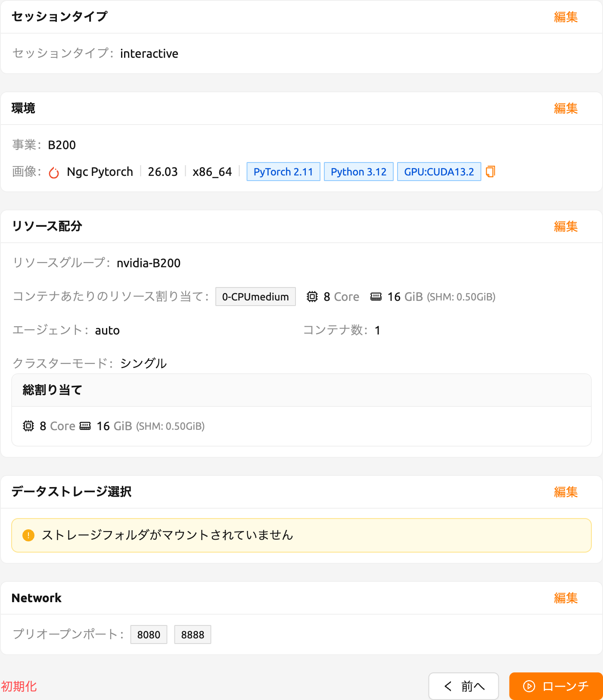This screenshot has width=603, height=700.
Task: Click the 8080 preopen port tag
Action: click(149, 634)
